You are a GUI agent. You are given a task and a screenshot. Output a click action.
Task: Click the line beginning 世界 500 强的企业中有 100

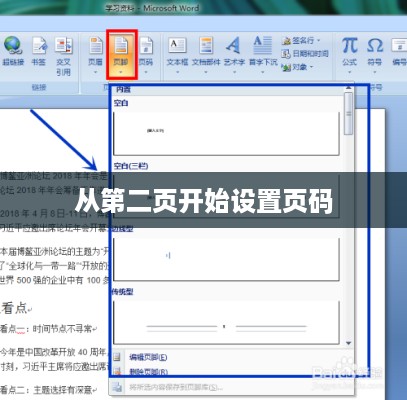pos(55,280)
